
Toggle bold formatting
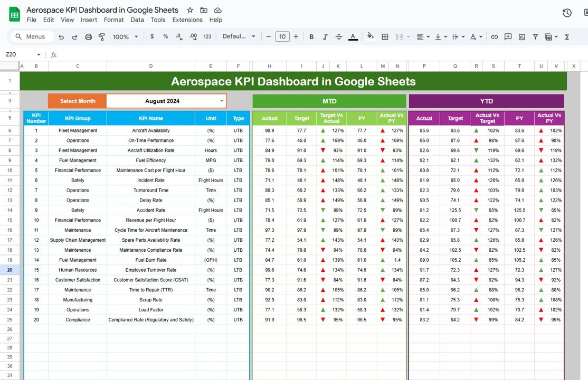(x=311, y=37)
